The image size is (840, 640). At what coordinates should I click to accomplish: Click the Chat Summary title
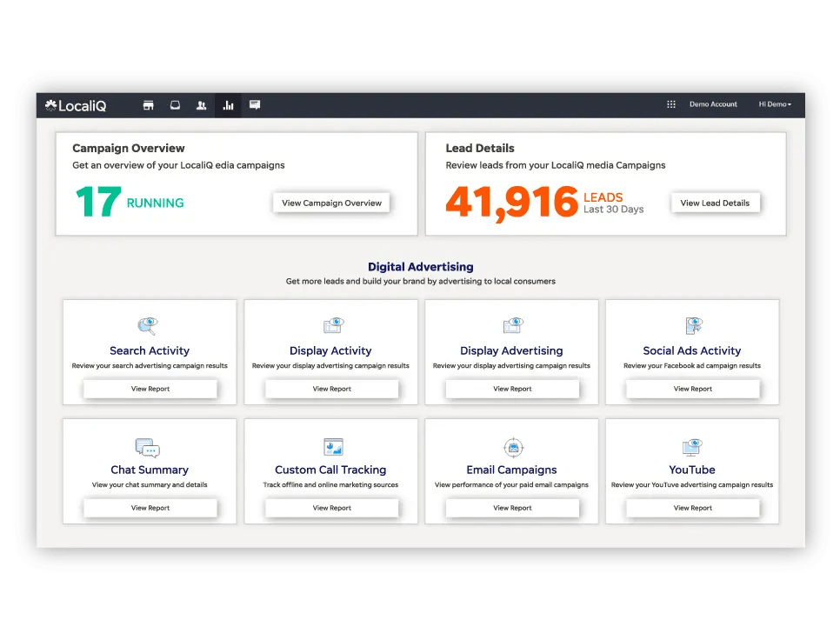pyautogui.click(x=150, y=470)
